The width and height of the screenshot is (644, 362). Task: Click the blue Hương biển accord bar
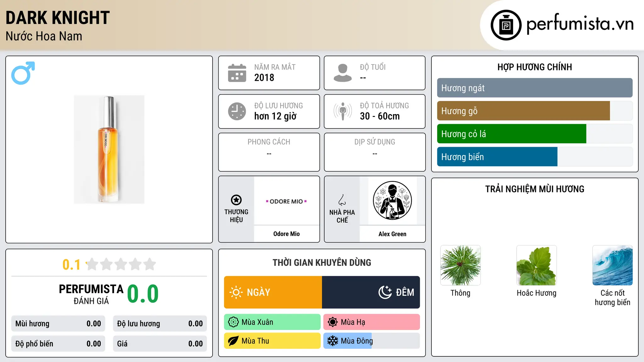click(497, 156)
